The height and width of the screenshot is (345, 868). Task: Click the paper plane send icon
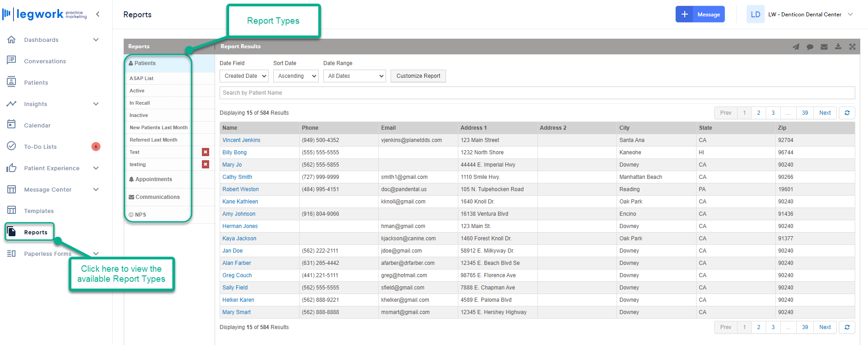click(796, 47)
